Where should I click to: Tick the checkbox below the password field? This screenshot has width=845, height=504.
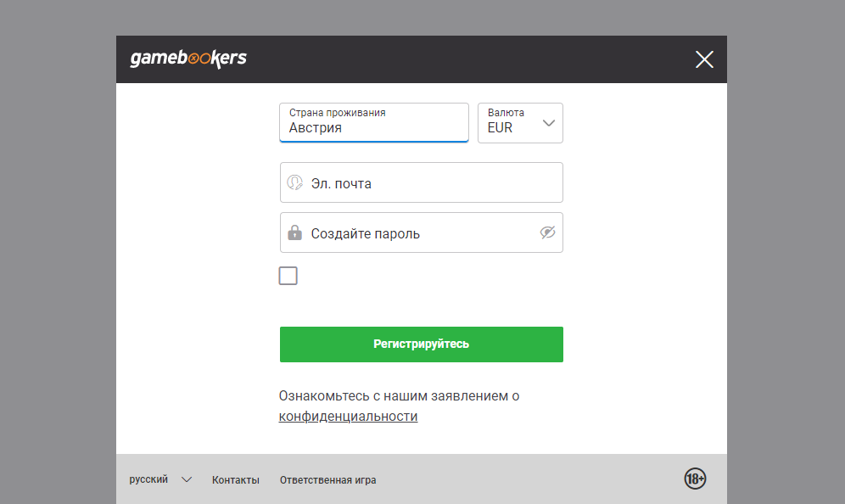[x=288, y=276]
